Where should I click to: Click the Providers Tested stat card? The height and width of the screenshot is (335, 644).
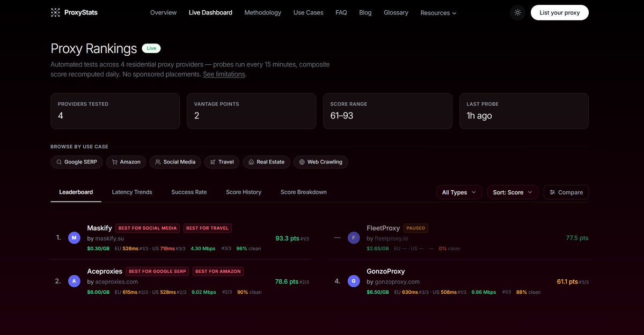[x=115, y=111]
